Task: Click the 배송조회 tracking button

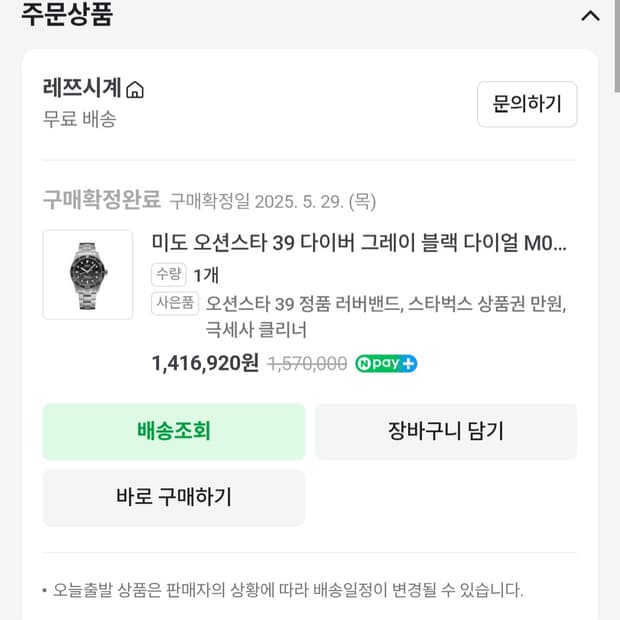Action: click(173, 431)
